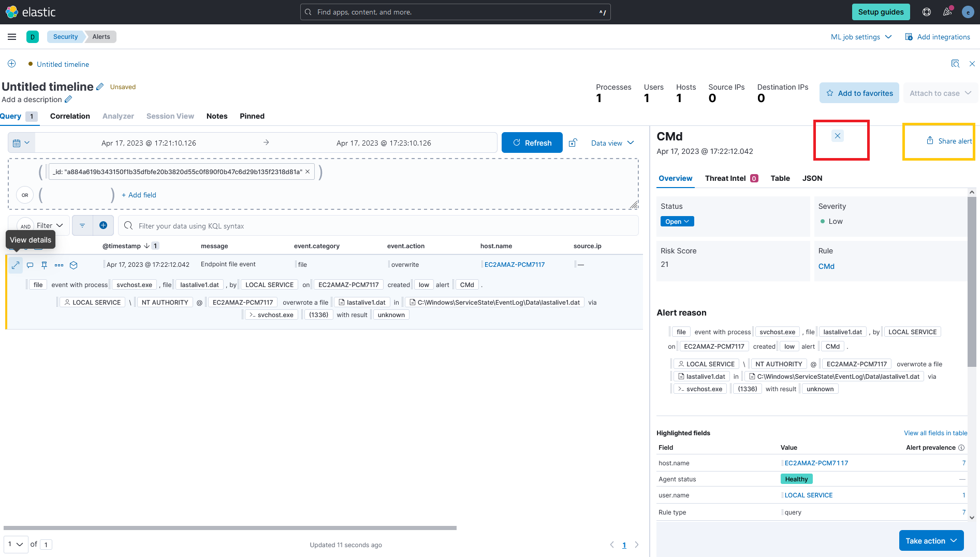Open the navigation hamburger menu

point(12,36)
